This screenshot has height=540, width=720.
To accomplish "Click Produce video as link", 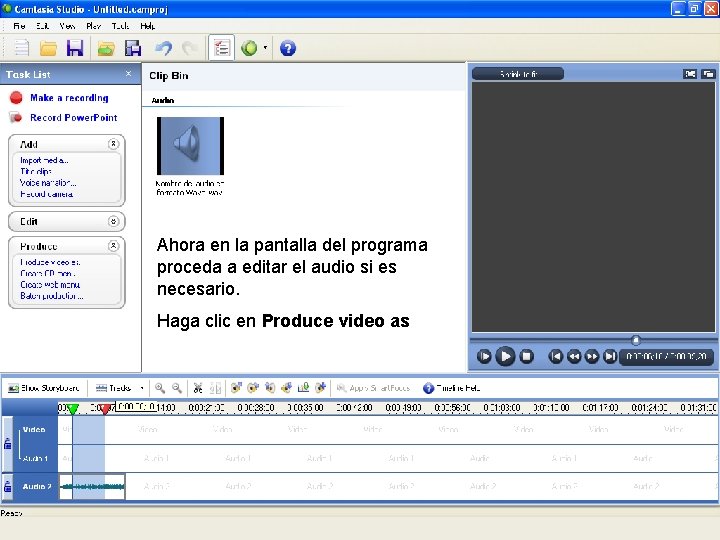I will click(x=50, y=262).
